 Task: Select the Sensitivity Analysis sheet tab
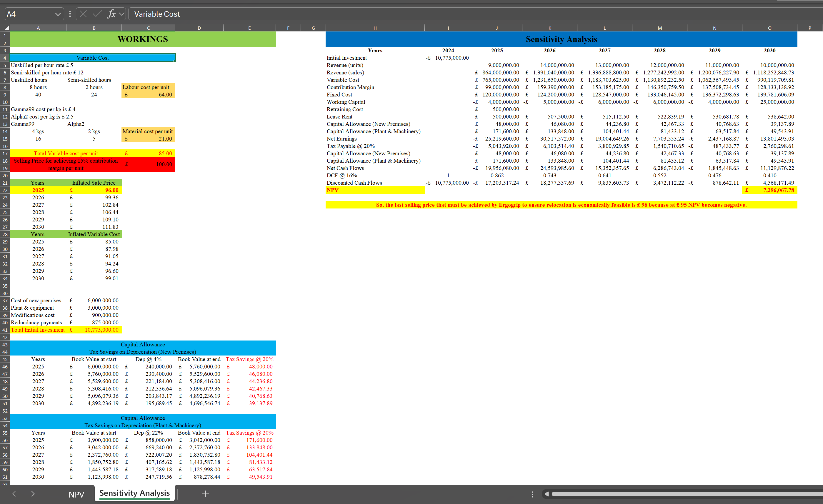click(134, 493)
